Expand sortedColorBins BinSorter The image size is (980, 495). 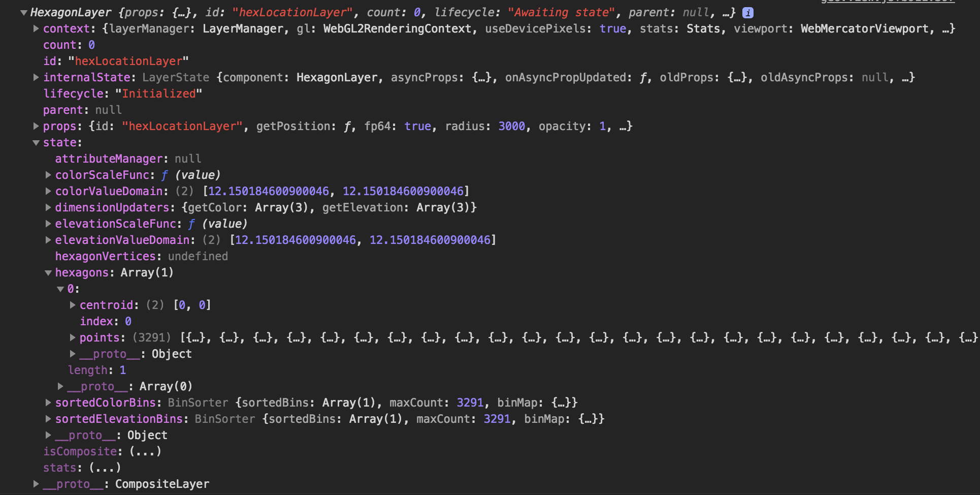[48, 403]
